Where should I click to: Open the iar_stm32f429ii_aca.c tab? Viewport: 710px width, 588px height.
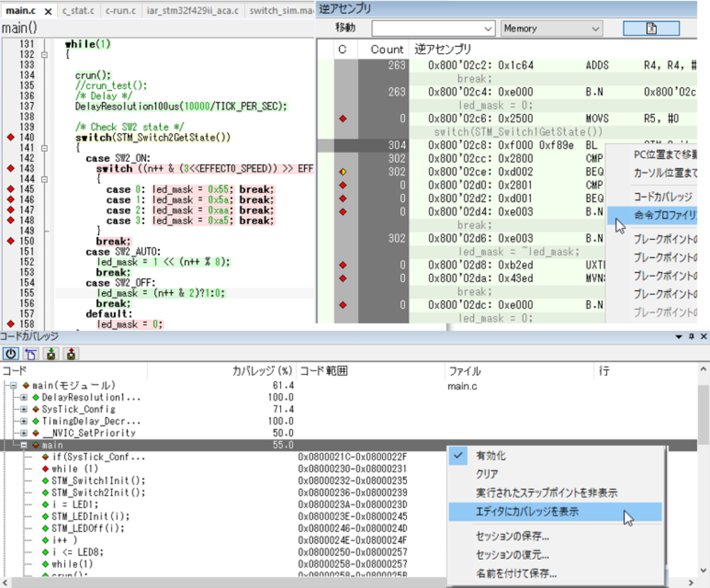[193, 11]
